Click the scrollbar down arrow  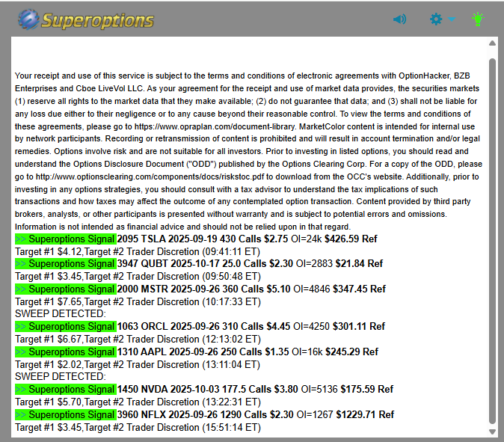coord(492,432)
